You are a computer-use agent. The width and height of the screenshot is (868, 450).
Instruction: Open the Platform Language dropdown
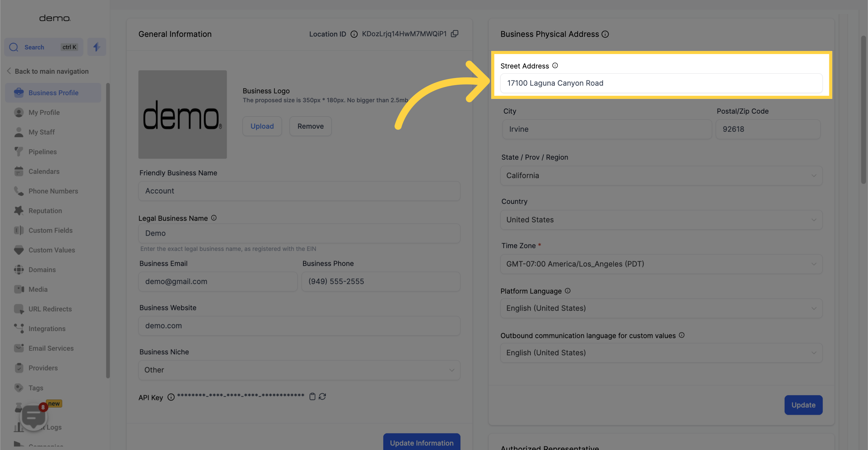tap(661, 308)
